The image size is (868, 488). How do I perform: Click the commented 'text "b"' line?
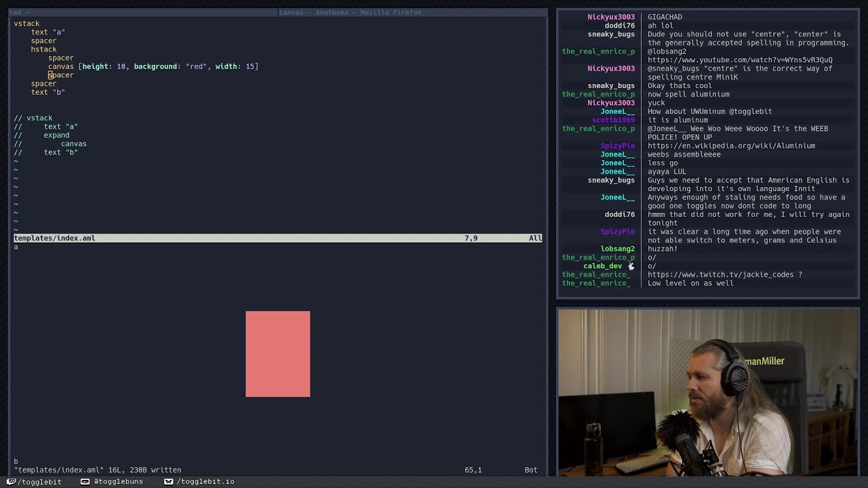tap(61, 152)
